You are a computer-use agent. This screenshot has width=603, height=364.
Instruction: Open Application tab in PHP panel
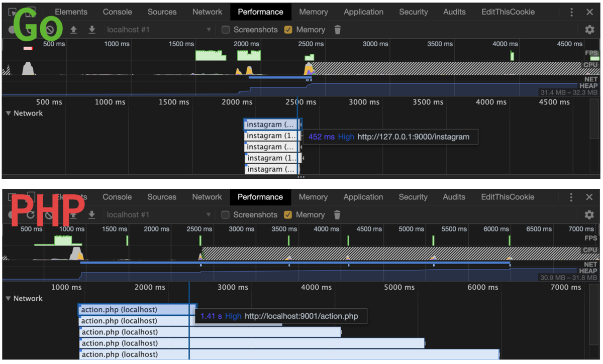pos(363,197)
